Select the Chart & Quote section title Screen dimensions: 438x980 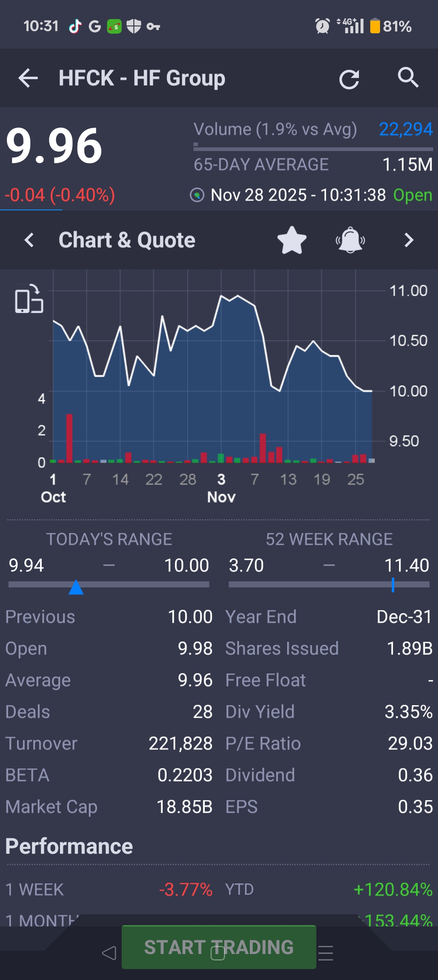(127, 240)
